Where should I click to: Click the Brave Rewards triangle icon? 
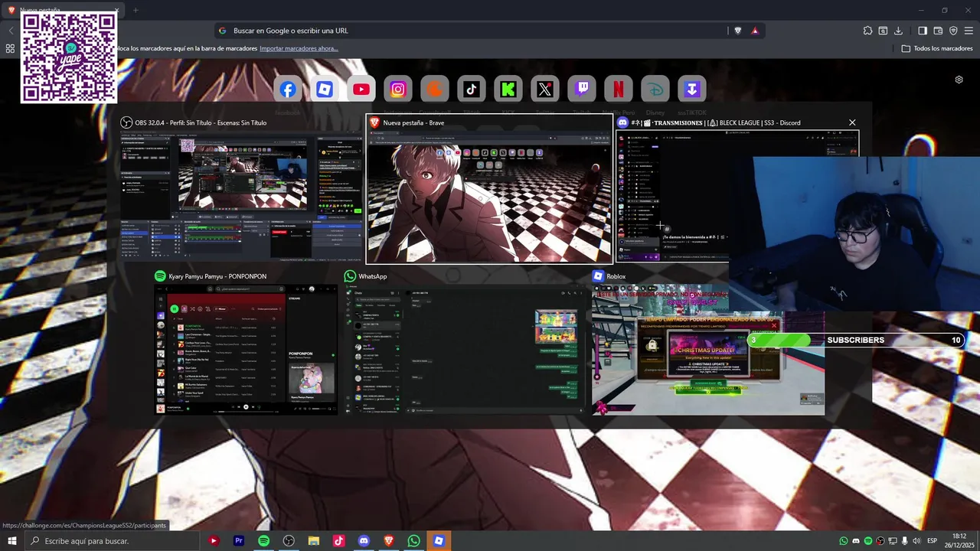coord(755,31)
